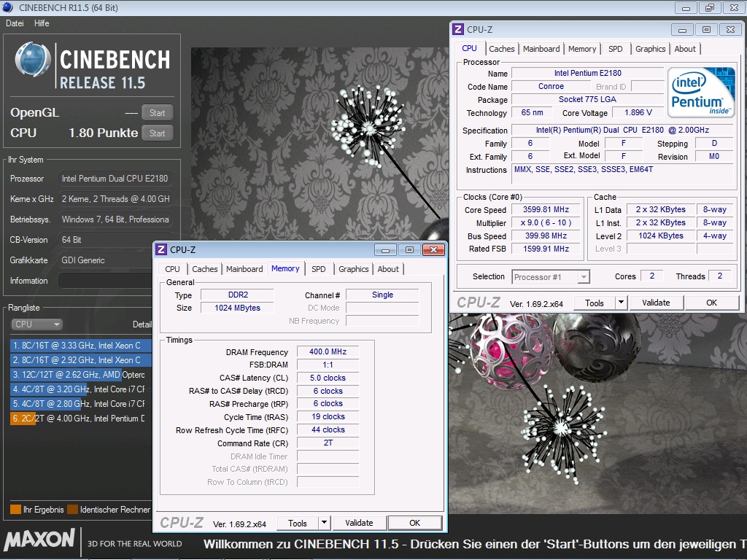This screenshot has height=560, width=747.
Task: Select ranking entry 1, 8C/16T @ 3.33 GHz
Action: click(80, 346)
